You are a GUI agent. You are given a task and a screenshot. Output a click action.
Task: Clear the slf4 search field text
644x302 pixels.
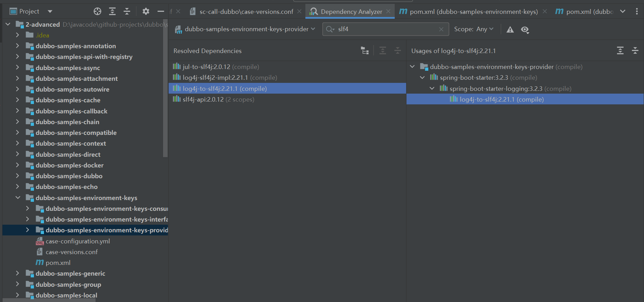click(x=441, y=29)
